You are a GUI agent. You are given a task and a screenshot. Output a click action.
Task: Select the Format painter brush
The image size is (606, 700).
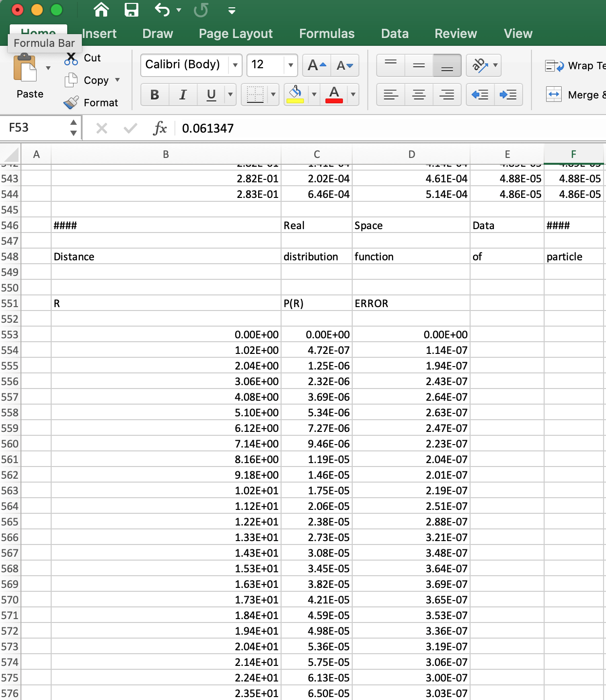click(x=71, y=102)
